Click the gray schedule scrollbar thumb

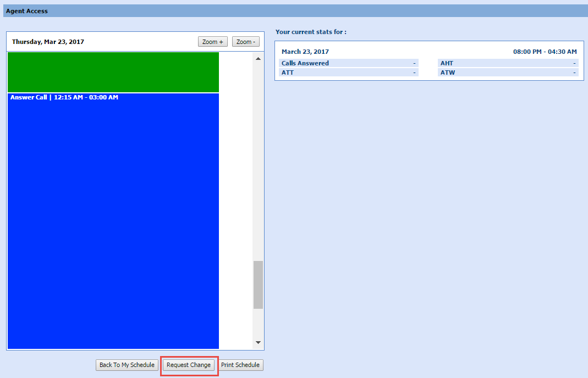coord(258,285)
